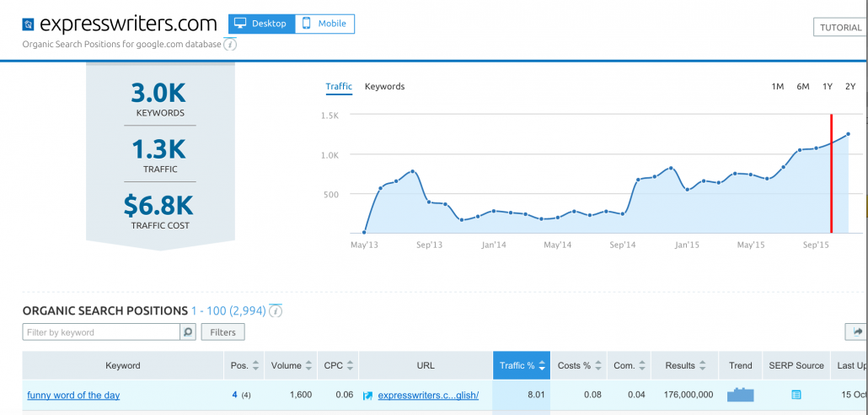Open 'funny word of the day' keyword link
This screenshot has height=415, width=868.
tap(73, 396)
